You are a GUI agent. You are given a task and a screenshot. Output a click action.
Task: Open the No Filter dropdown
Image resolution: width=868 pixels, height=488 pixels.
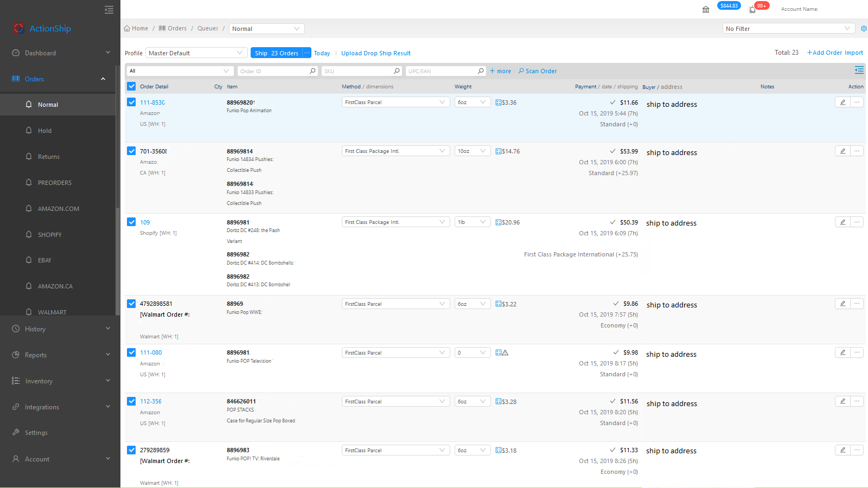coord(789,29)
